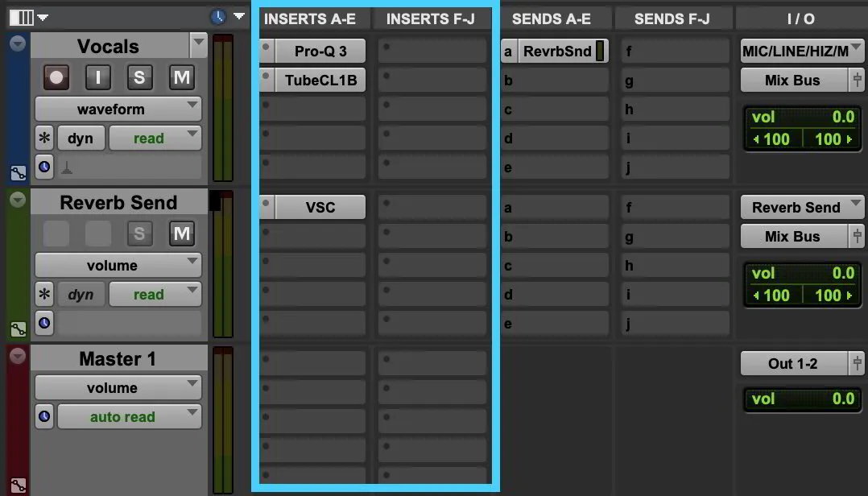Image resolution: width=868 pixels, height=496 pixels.
Task: Click the timebase clock icon on Vocals
Action: pyautogui.click(x=46, y=167)
